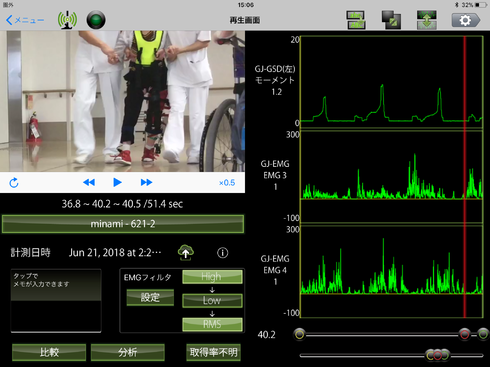Tap the 再生画面 title
This screenshot has height=367, width=490.
tap(245, 20)
